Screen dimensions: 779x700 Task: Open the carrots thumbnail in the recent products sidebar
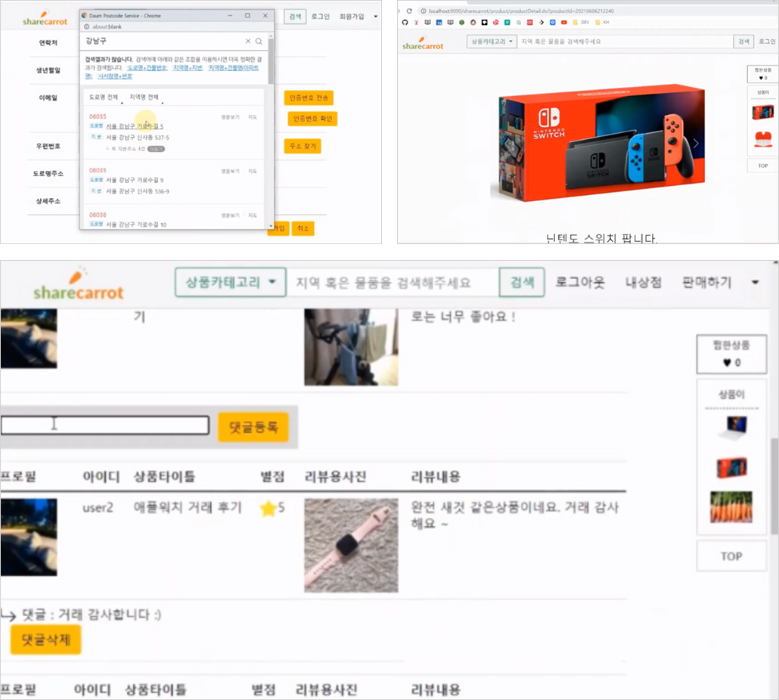point(731,507)
